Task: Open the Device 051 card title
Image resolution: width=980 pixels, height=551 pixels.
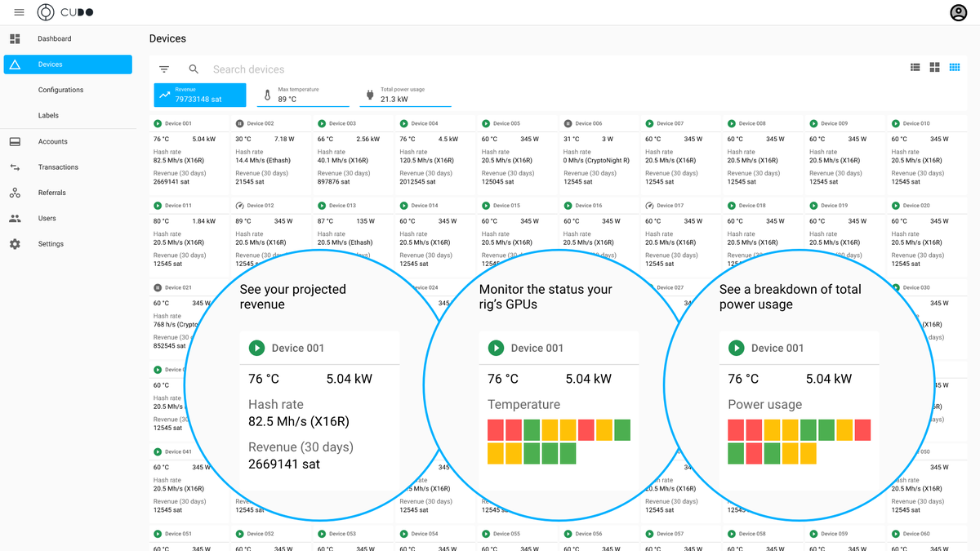Action: pyautogui.click(x=178, y=534)
